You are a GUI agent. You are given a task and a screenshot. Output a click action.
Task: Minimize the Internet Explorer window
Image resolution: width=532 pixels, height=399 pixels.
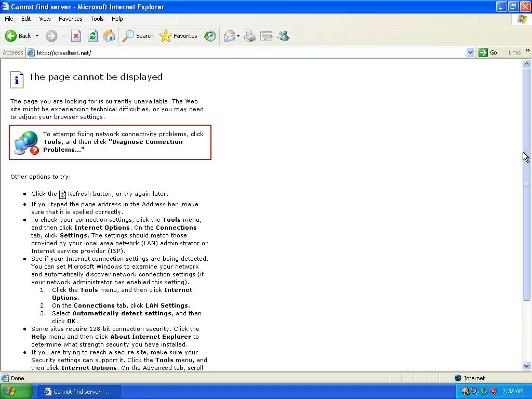click(x=501, y=6)
